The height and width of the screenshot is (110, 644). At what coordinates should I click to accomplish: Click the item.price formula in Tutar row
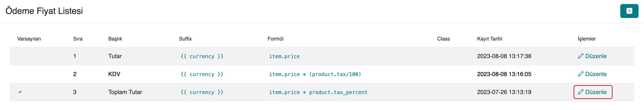point(284,56)
